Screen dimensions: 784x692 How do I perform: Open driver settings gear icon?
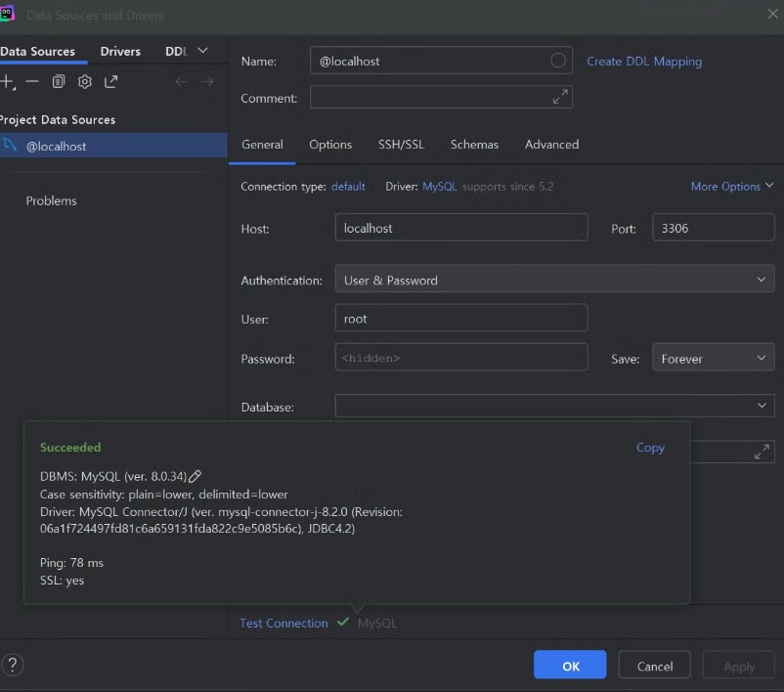pos(84,81)
